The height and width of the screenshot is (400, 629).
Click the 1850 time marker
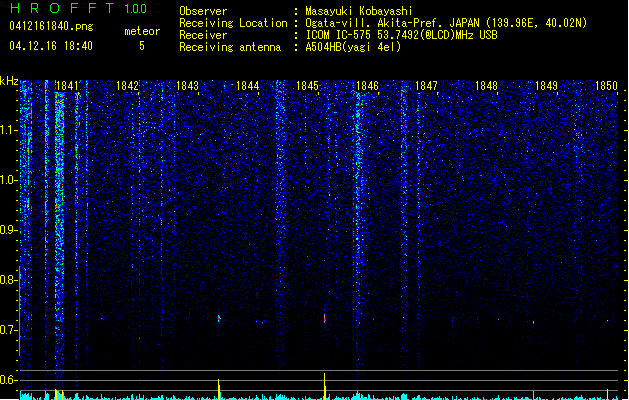(x=607, y=86)
